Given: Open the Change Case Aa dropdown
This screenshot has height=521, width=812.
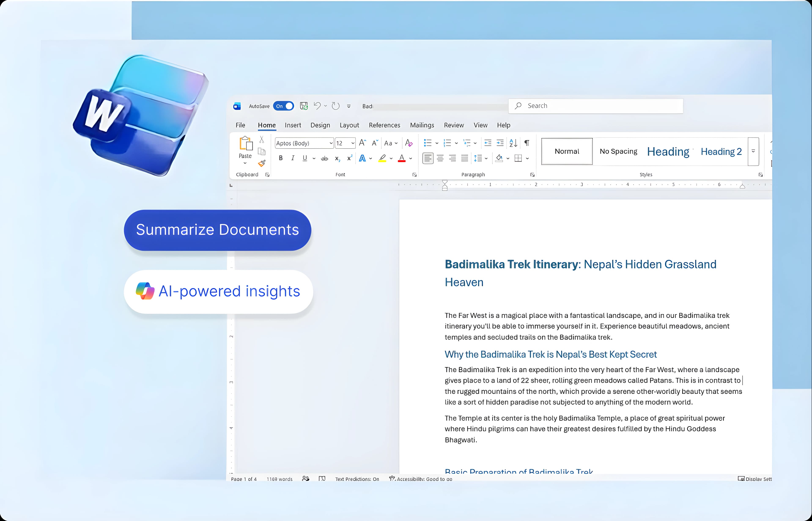Looking at the screenshot, I should coord(391,143).
